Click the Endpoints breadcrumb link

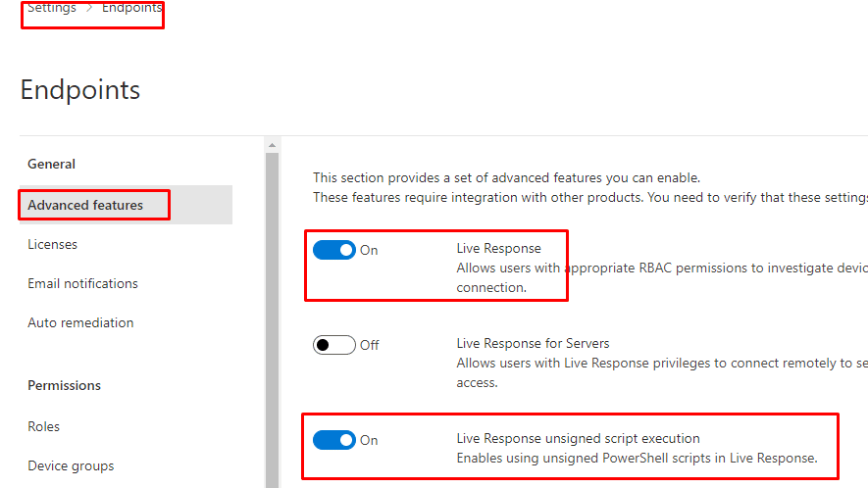click(x=131, y=8)
